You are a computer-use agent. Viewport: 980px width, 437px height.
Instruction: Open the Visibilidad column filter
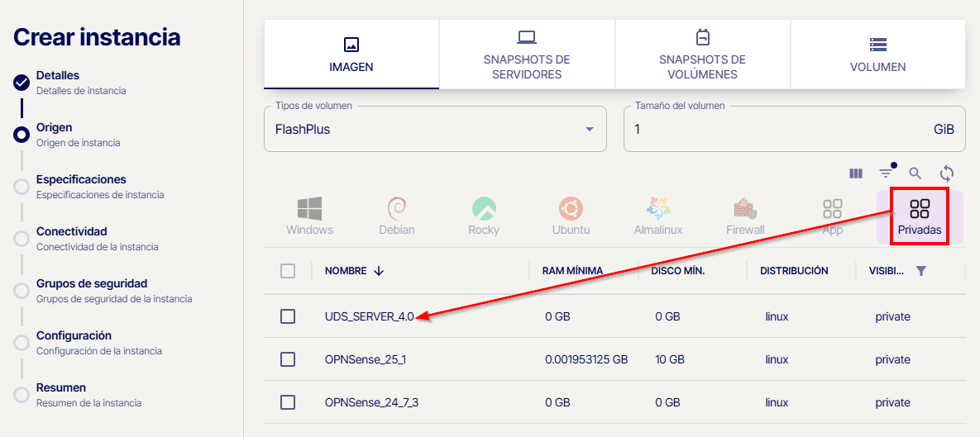tap(922, 271)
